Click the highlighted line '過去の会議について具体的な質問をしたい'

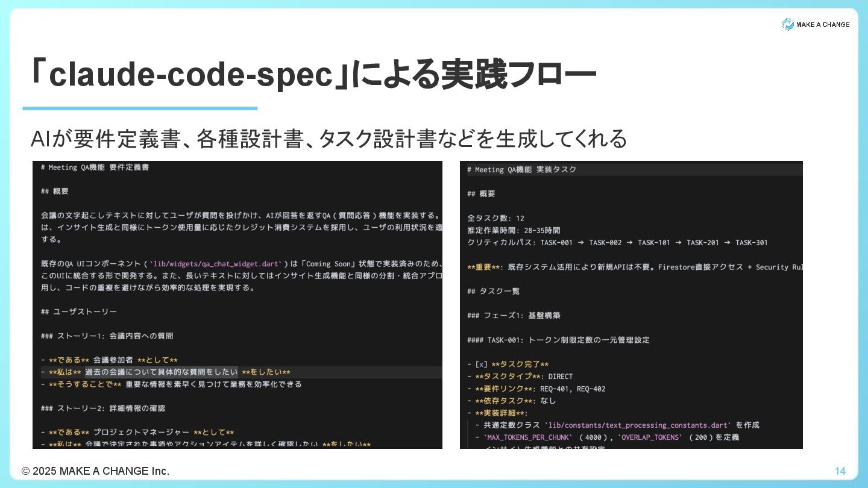point(162,372)
